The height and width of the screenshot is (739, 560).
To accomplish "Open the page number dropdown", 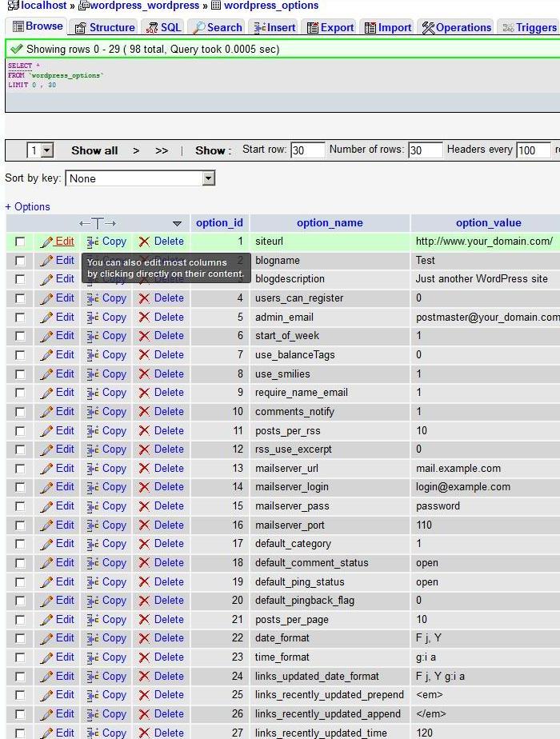I will 40,150.
